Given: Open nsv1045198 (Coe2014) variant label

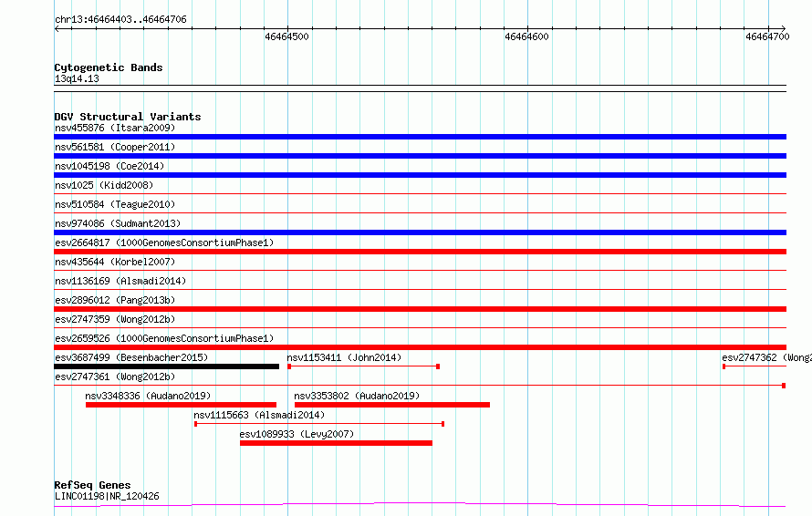Looking at the screenshot, I should click(x=109, y=166).
